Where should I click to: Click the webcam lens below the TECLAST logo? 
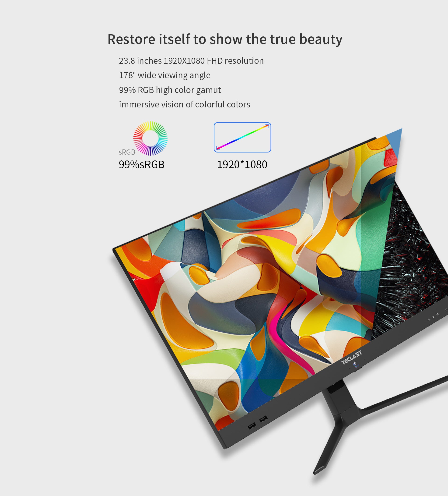tap(356, 365)
